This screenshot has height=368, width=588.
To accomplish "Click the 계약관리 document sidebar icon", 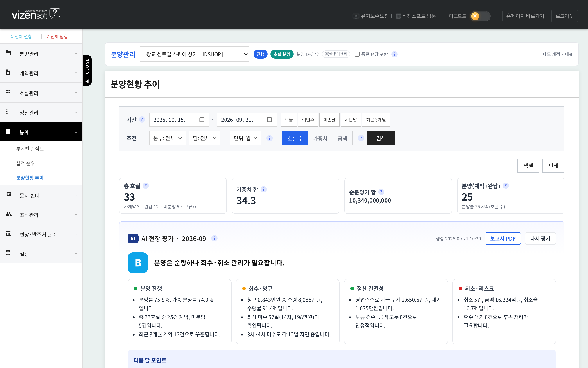I will point(8,72).
